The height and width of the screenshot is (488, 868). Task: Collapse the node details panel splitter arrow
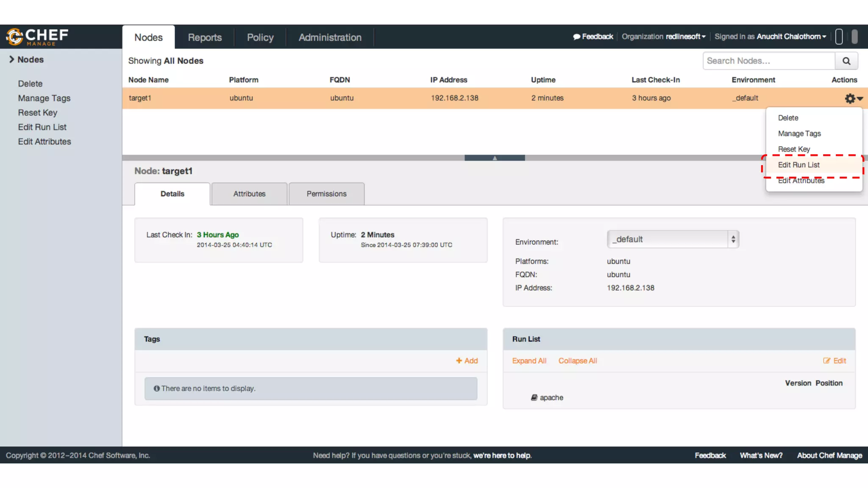click(x=495, y=158)
